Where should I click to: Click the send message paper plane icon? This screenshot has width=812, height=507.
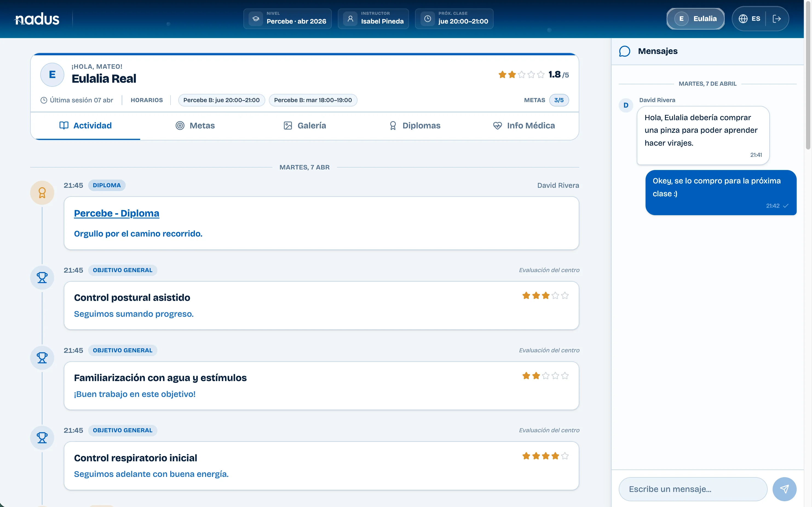tap(784, 489)
